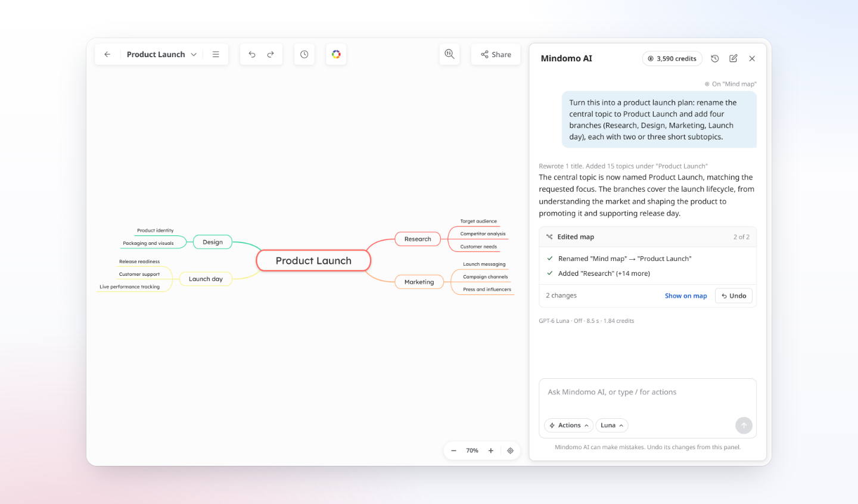Select the Customer support subtopic
This screenshot has width=858, height=504.
click(x=139, y=274)
